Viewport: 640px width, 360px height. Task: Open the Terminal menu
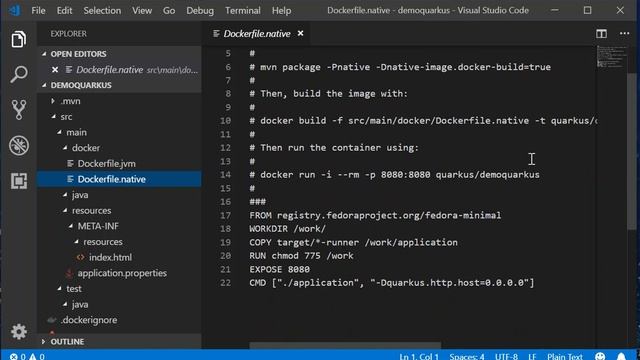[242, 10]
